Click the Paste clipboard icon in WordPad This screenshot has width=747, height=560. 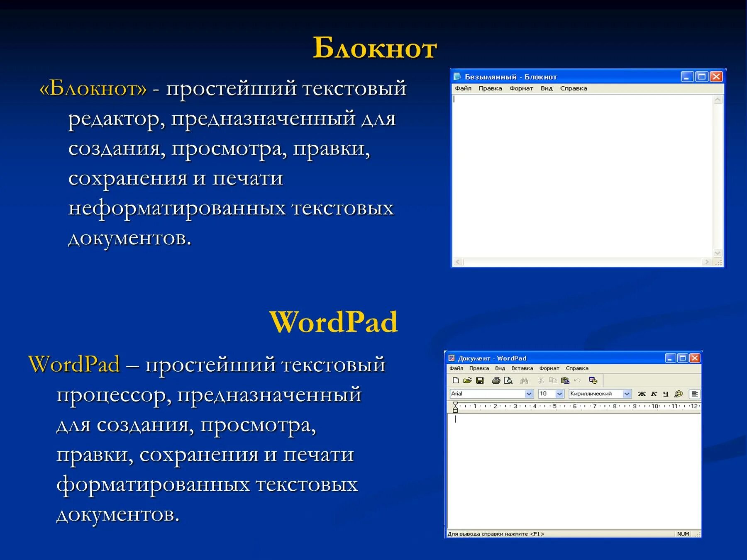point(565,380)
